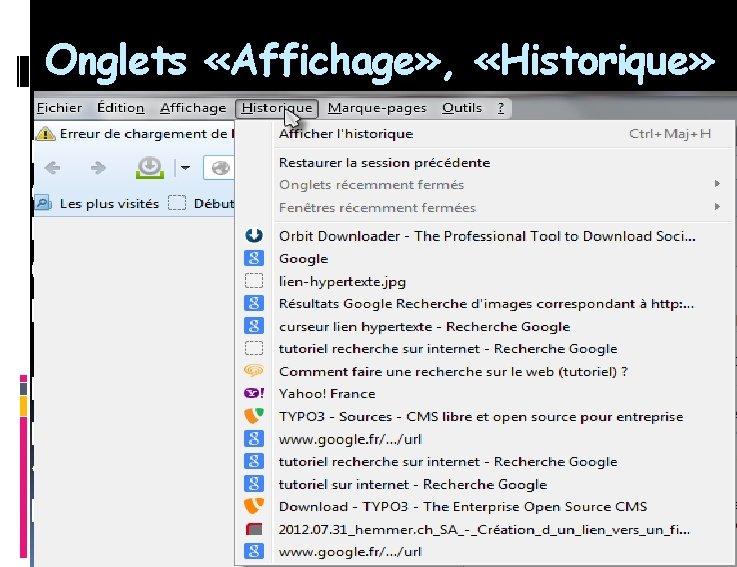Click TYPO3 favicon beside Sources entry
The height and width of the screenshot is (567, 737).
point(254,416)
